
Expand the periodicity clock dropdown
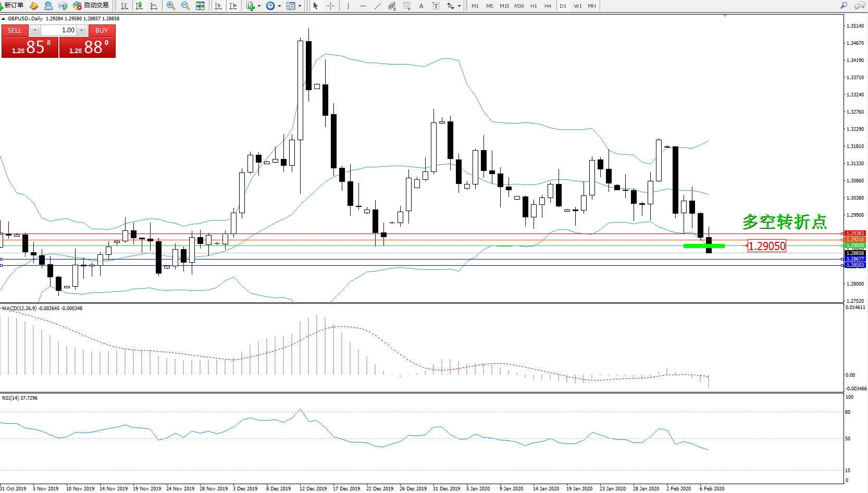point(279,6)
